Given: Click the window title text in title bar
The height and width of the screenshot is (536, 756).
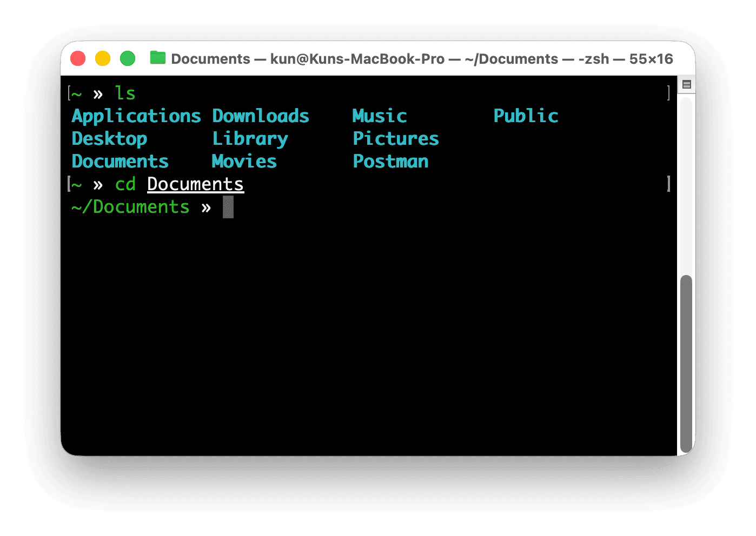Looking at the screenshot, I should [422, 59].
